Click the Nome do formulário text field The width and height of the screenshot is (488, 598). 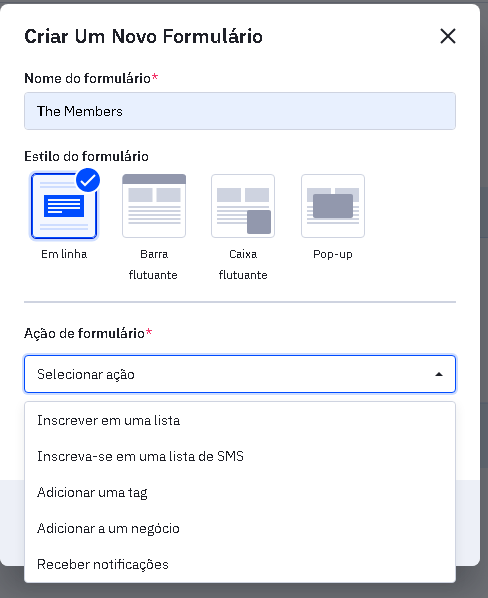tap(240, 111)
